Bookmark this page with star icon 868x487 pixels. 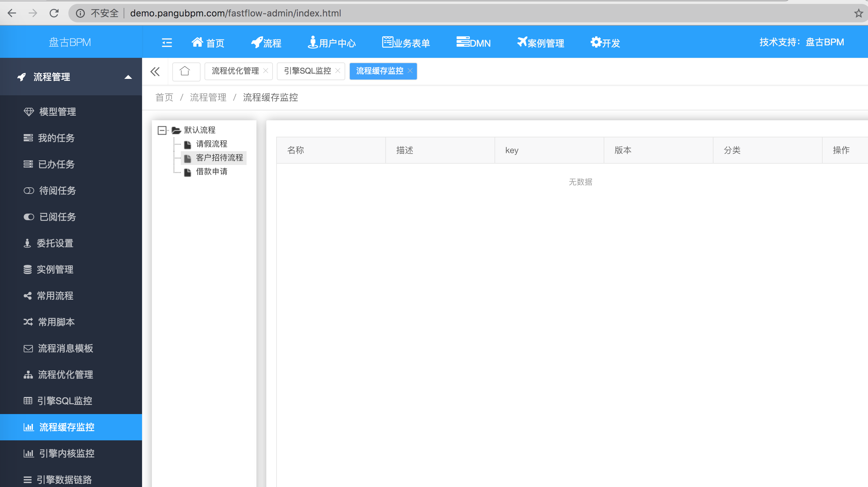(x=858, y=13)
